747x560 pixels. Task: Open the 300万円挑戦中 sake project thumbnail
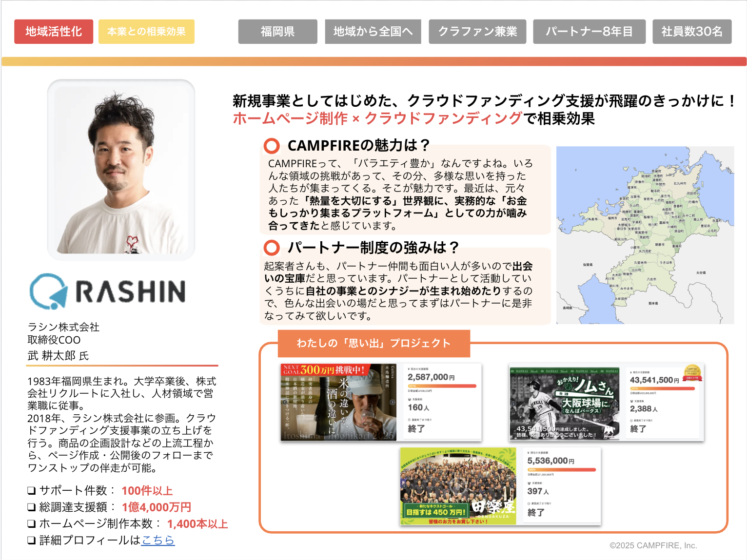tap(339, 402)
